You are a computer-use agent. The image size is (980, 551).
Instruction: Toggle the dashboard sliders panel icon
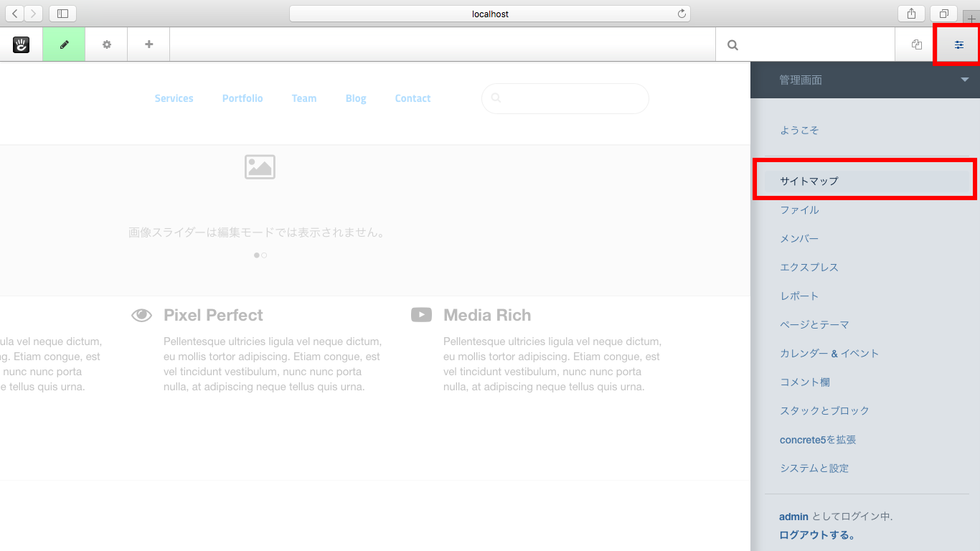pyautogui.click(x=959, y=44)
